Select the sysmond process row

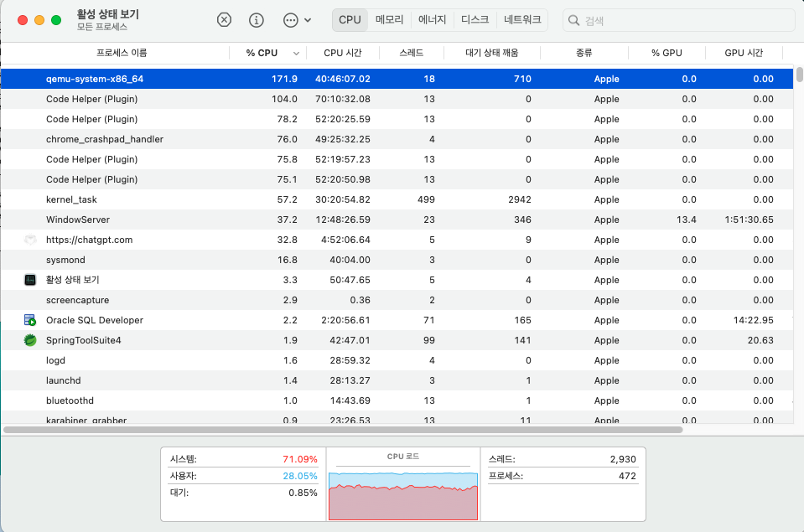pos(397,260)
